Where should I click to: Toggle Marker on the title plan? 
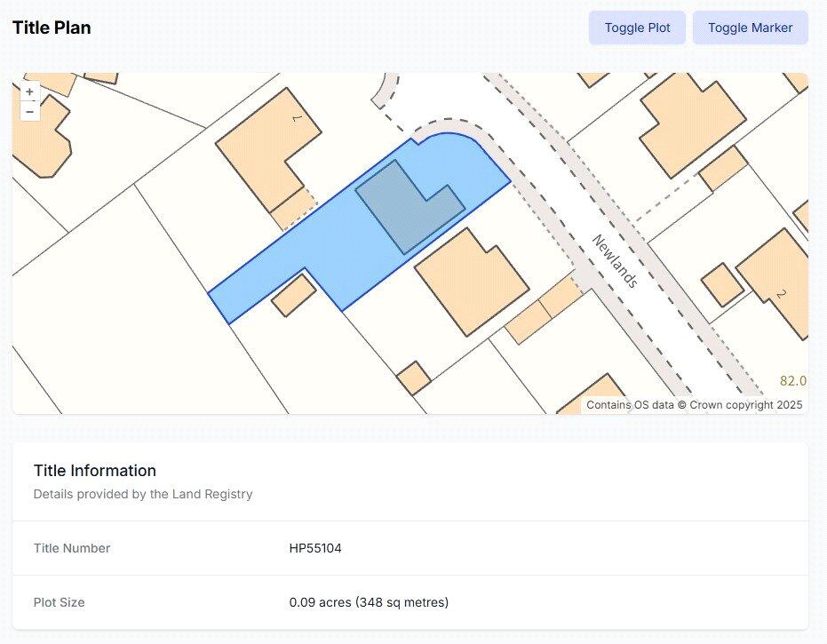click(x=750, y=28)
